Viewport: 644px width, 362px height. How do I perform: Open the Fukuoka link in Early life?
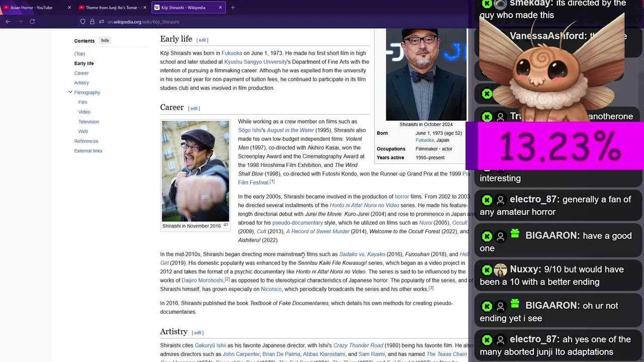pos(232,53)
